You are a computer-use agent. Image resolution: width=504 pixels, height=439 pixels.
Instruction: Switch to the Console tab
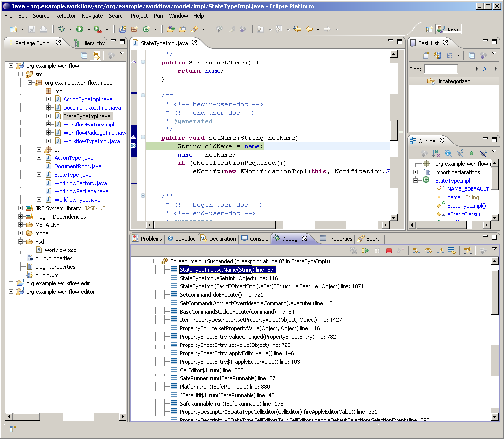pos(255,239)
